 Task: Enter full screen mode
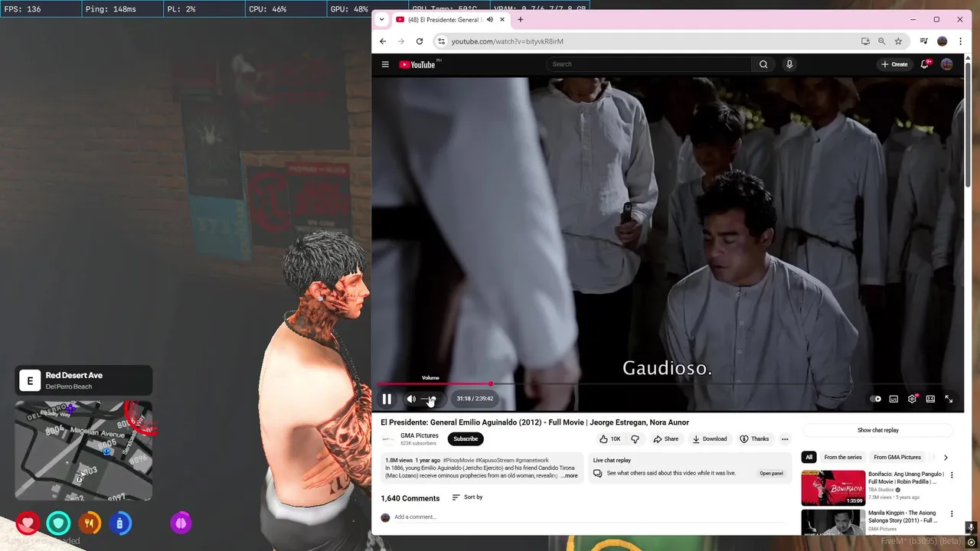[x=949, y=399]
